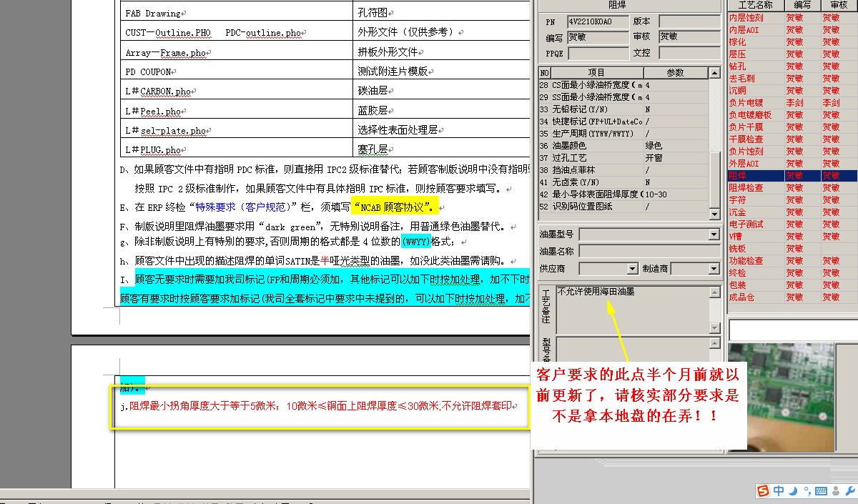858x504 pixels.
Task: Open the wrench settings icon in the IME bar
Action: [849, 490]
